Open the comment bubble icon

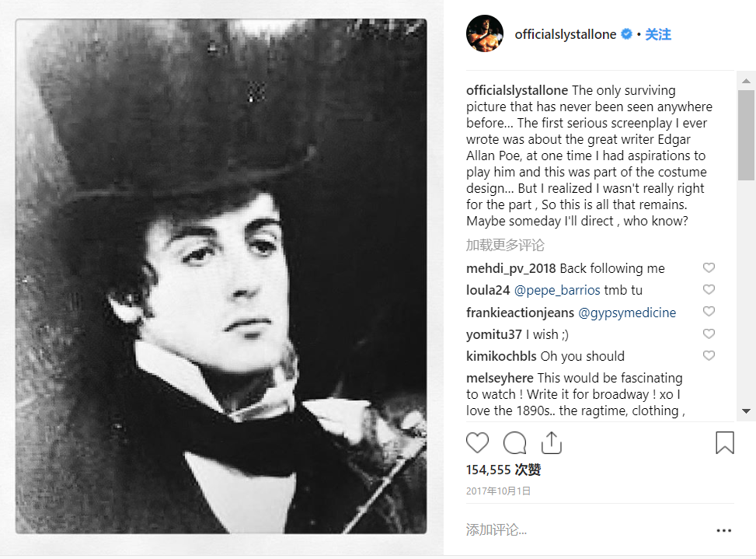[514, 443]
